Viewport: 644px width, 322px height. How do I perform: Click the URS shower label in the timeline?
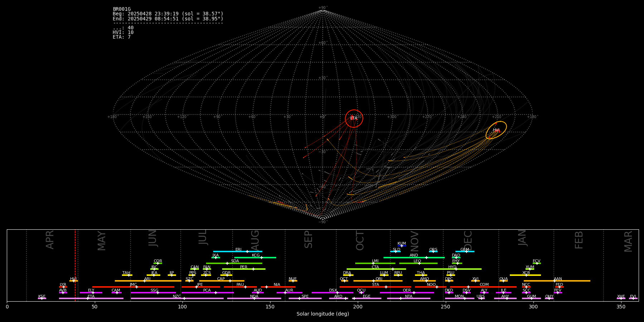click(480, 297)
